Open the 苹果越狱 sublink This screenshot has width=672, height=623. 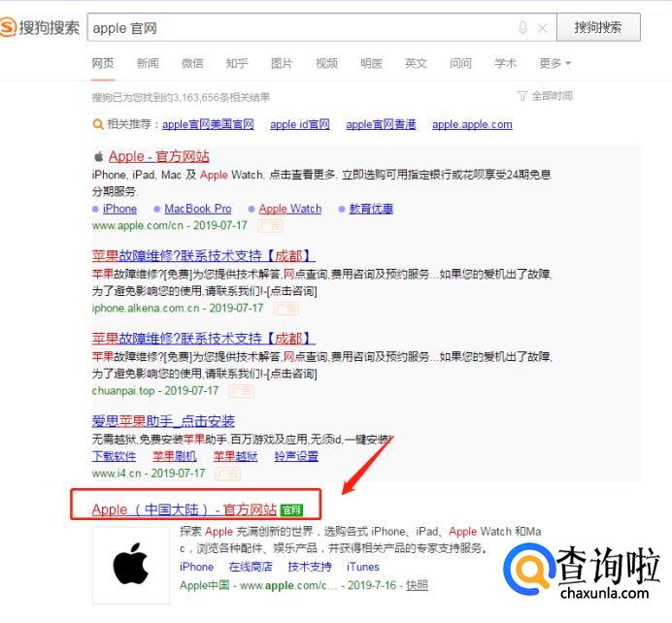point(236,456)
